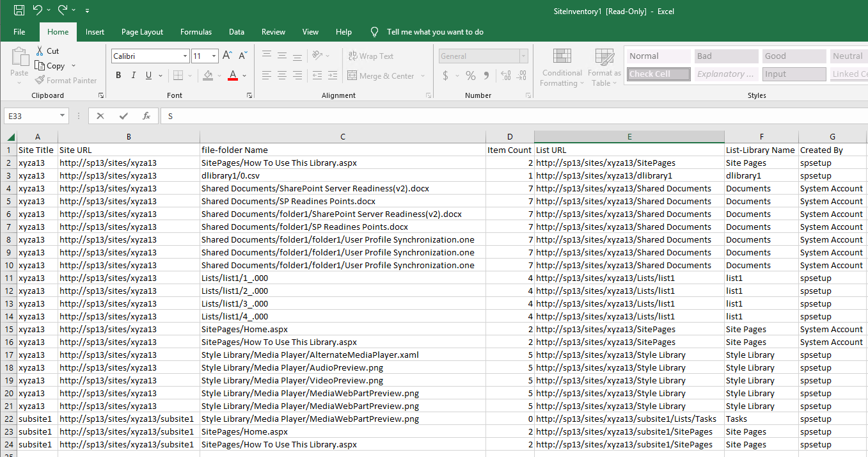Click the Comma Style icon
Image resolution: width=868 pixels, height=457 pixels.
tap(489, 76)
